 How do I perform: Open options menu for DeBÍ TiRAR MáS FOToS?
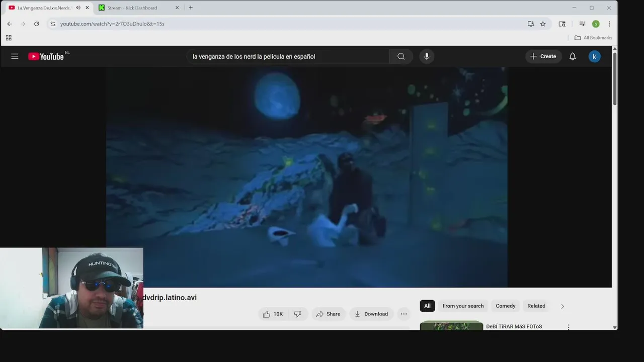click(x=569, y=327)
